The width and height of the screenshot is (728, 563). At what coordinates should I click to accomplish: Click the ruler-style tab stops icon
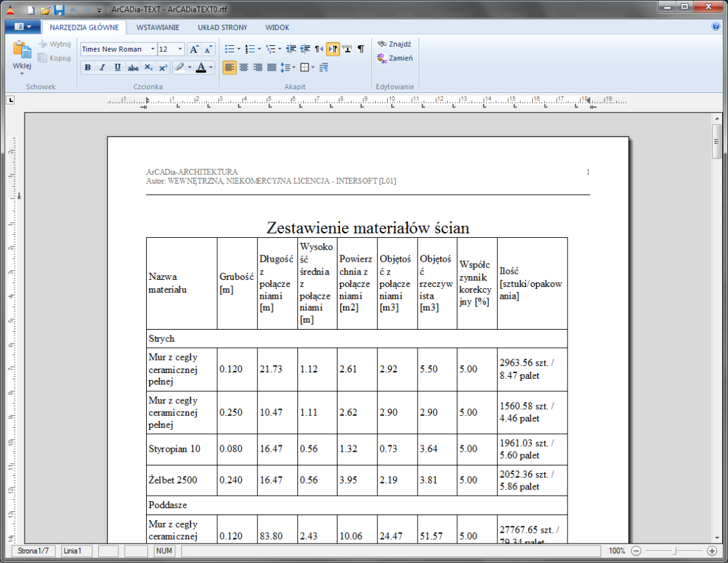pos(347,48)
